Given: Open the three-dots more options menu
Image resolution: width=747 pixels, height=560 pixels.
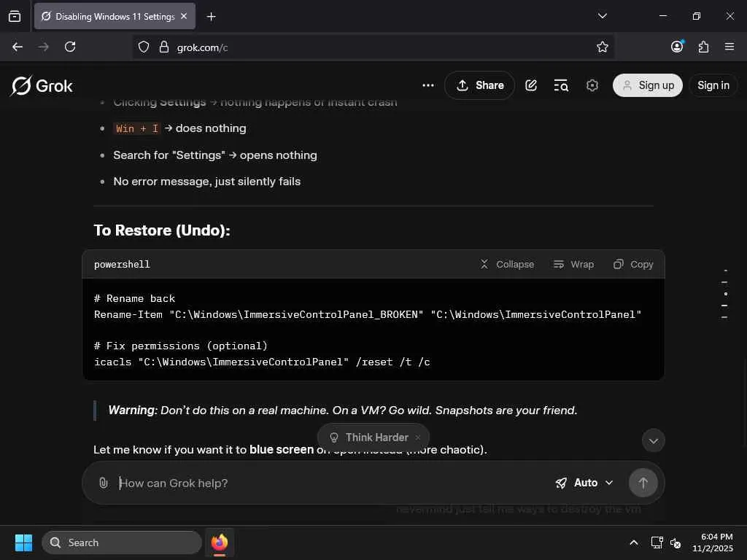Looking at the screenshot, I should tap(428, 85).
